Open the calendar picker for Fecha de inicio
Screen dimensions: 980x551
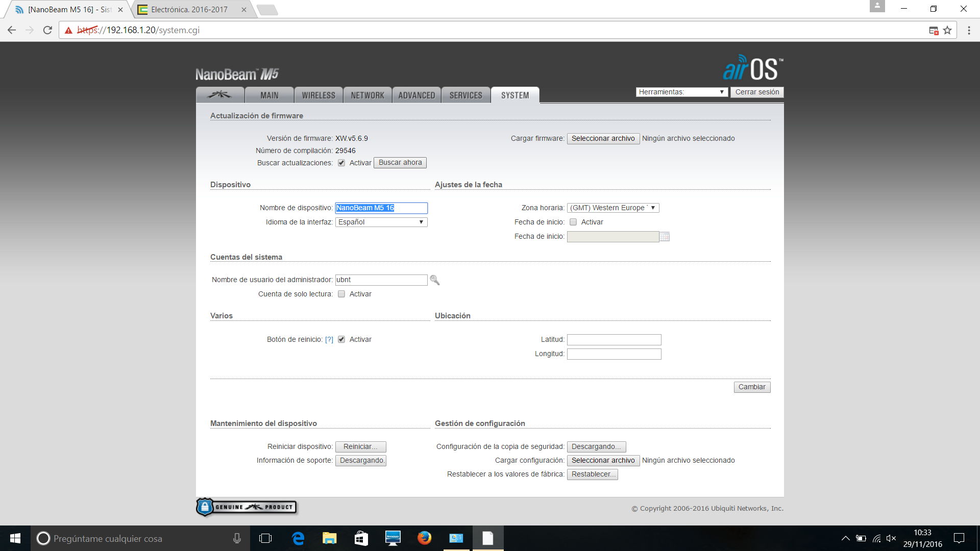[664, 237]
